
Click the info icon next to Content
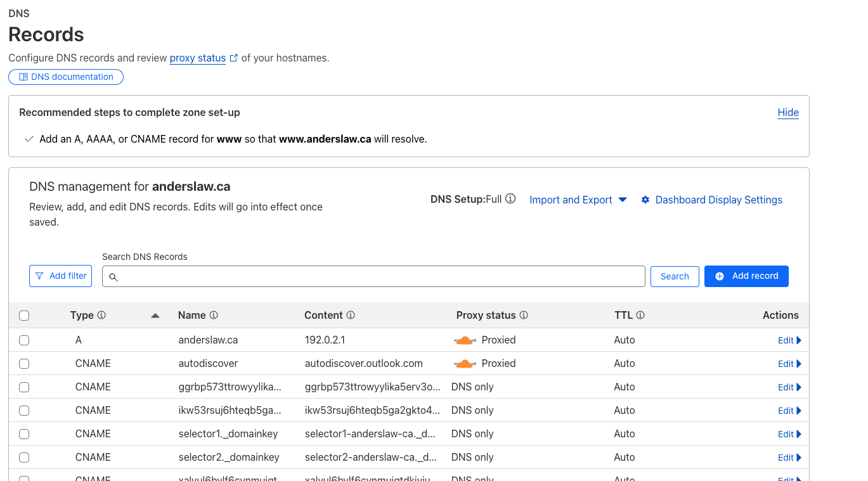tap(351, 316)
